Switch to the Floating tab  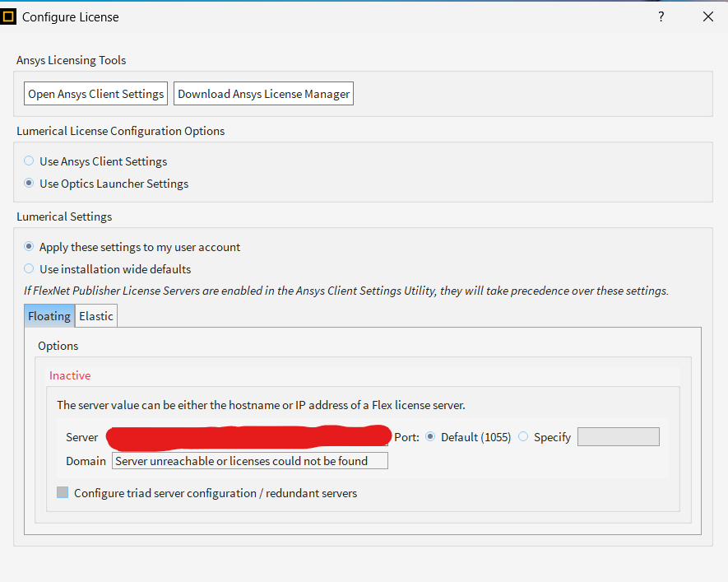click(x=49, y=316)
